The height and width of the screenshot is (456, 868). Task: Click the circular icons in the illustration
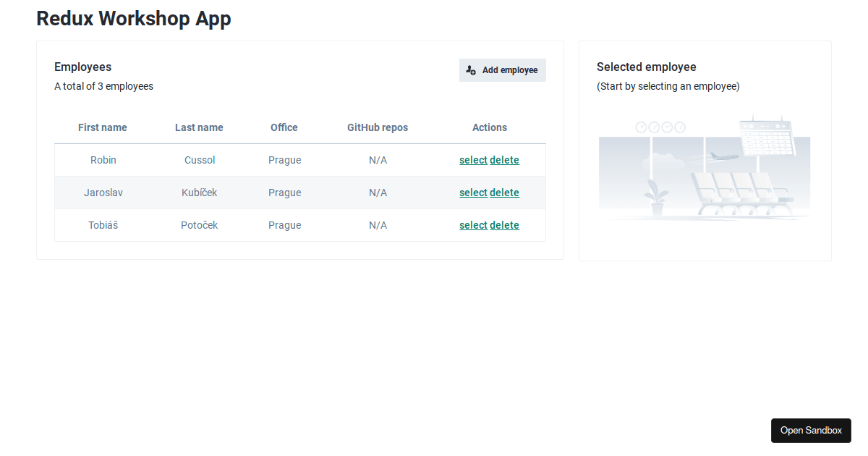point(660,127)
